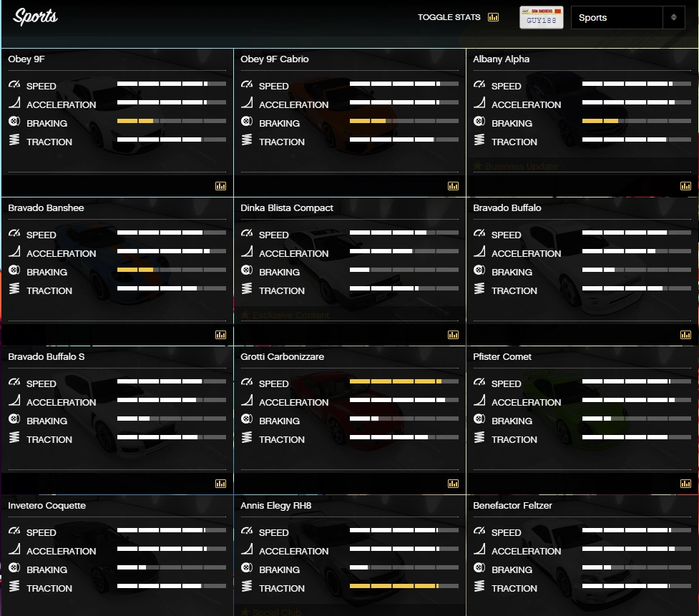
Task: Select the Obey 9F Cabrio vehicle title
Action: [275, 59]
